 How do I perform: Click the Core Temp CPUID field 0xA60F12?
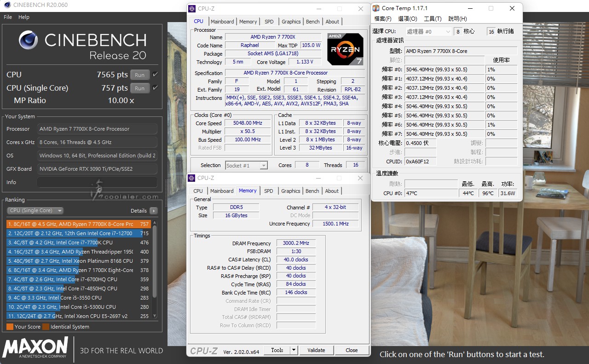pos(420,162)
